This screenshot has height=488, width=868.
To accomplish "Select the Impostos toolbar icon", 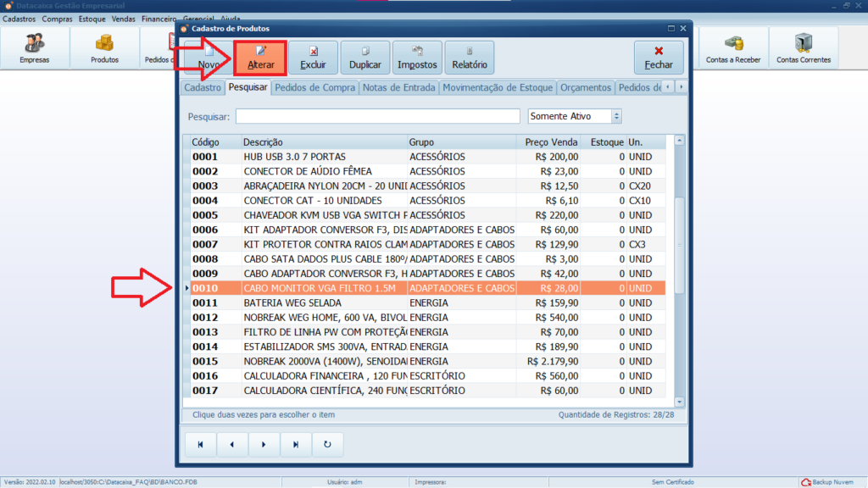I will coord(417,57).
